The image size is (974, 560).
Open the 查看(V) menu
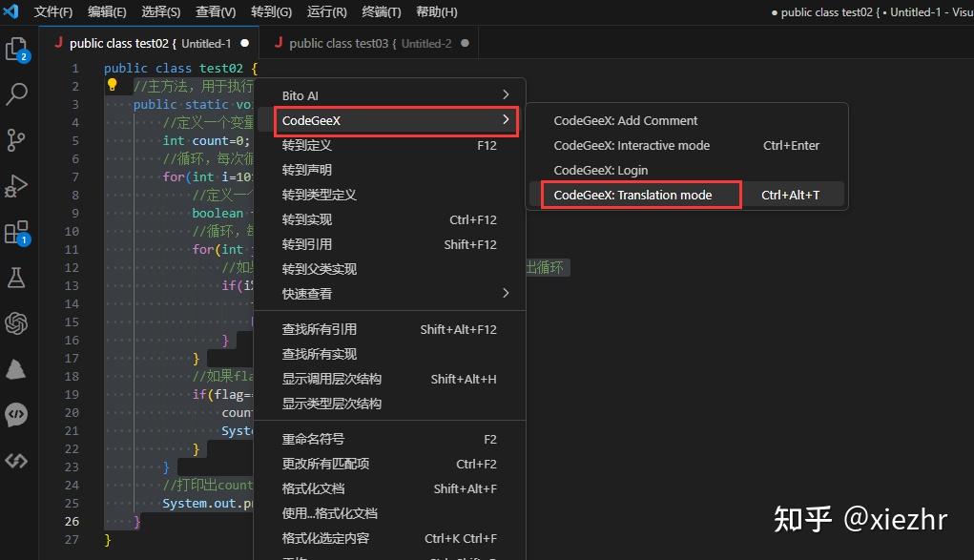click(x=216, y=11)
